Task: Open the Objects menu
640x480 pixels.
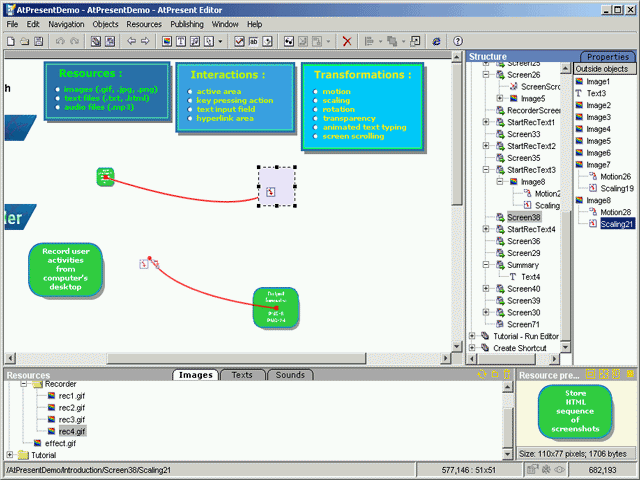Action: [x=105, y=24]
